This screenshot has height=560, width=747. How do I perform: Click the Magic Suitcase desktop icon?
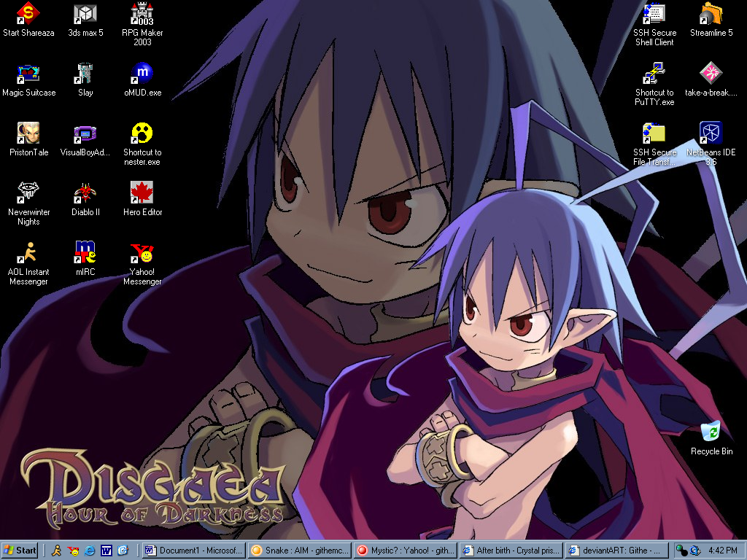pos(28,74)
